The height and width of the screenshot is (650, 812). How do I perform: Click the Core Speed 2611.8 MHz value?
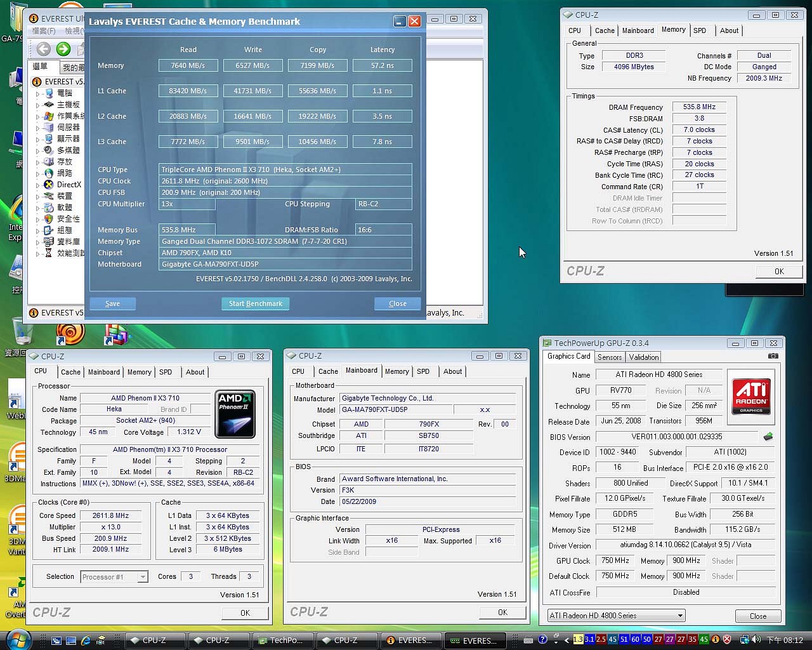110,515
